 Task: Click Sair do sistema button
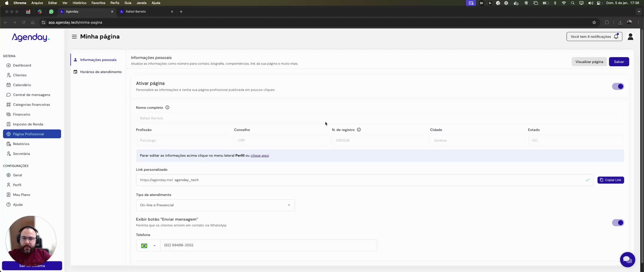[32, 266]
